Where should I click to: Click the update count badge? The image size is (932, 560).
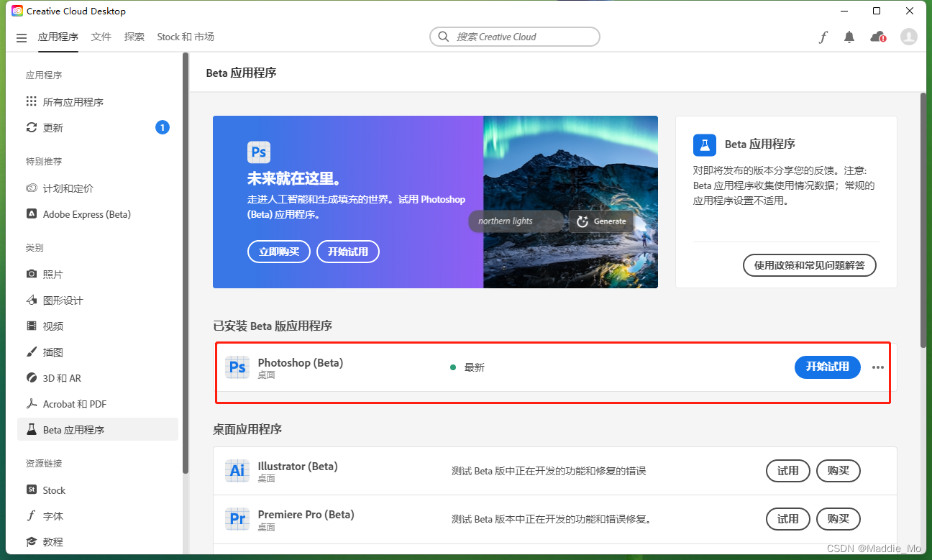[x=163, y=127]
